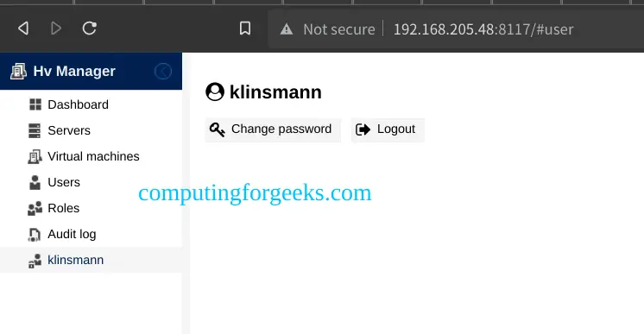Select the Servers stack icon
The width and height of the screenshot is (644, 334).
35,130
